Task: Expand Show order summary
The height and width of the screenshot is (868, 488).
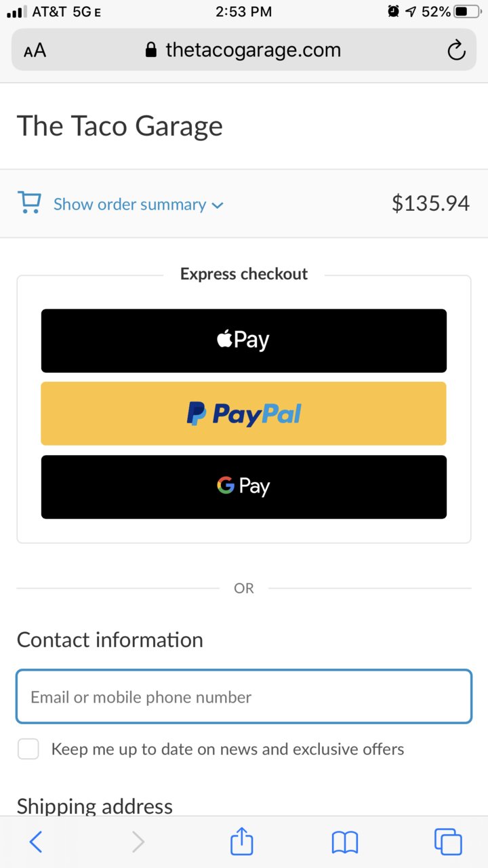Action: click(130, 204)
